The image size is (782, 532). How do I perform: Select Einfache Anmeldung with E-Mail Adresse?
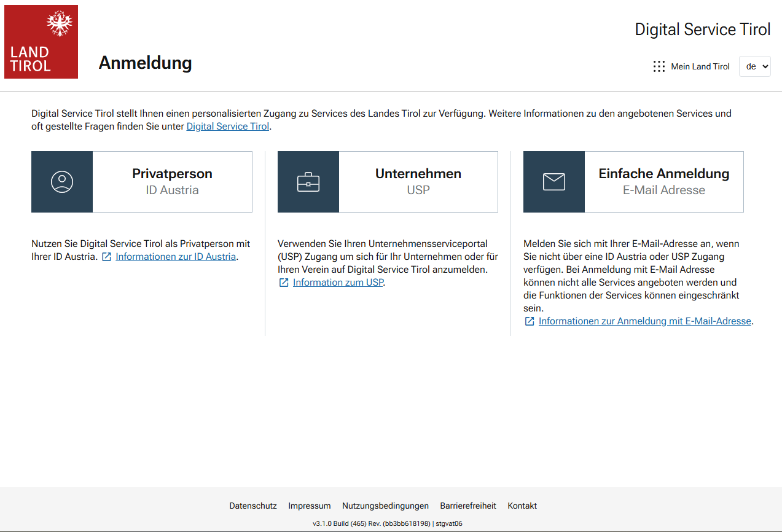point(663,182)
